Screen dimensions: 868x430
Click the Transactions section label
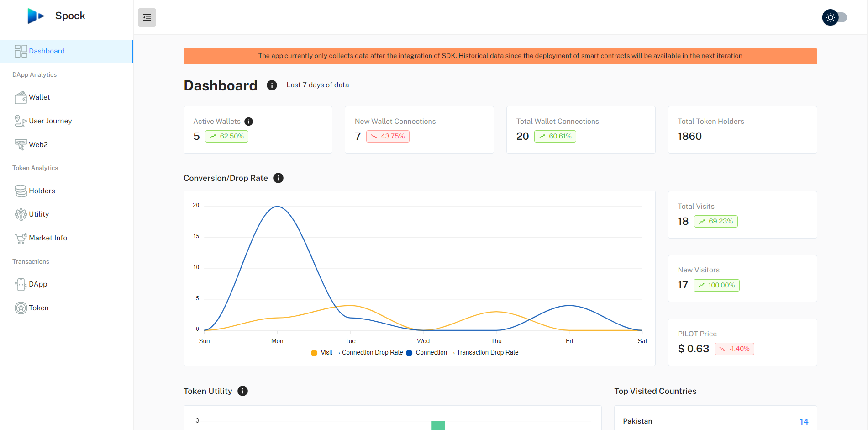click(31, 261)
